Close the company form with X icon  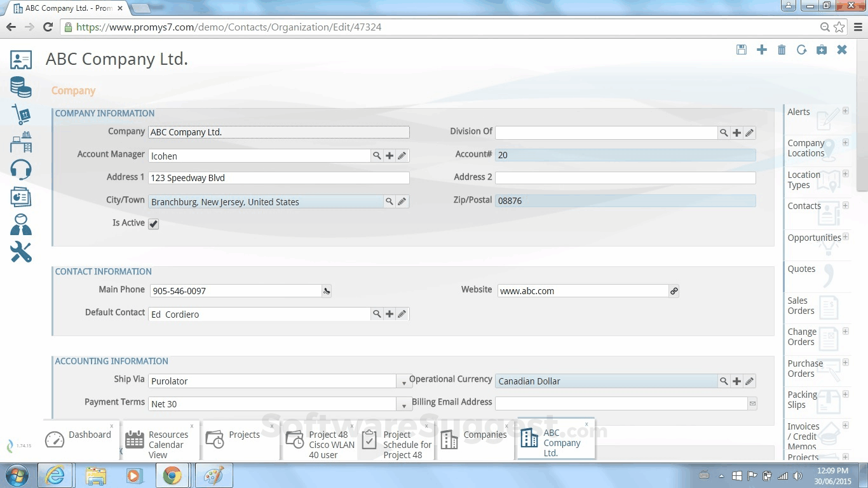(842, 50)
